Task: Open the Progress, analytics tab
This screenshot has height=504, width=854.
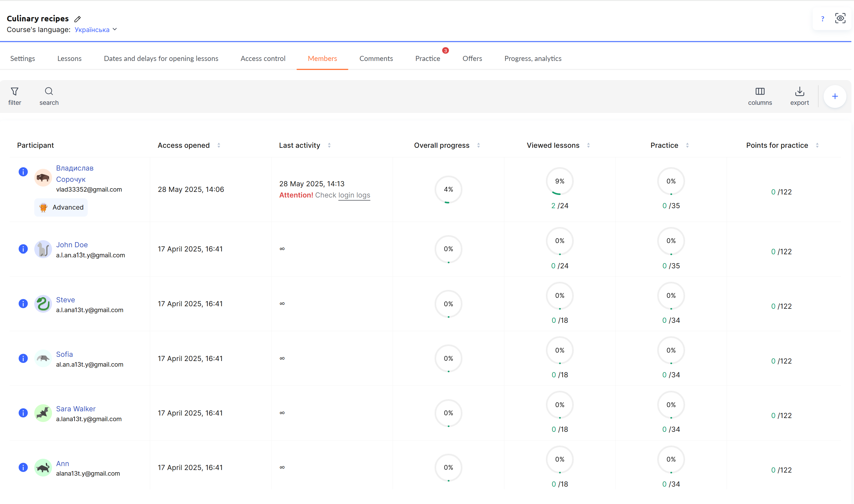Action: coord(532,58)
